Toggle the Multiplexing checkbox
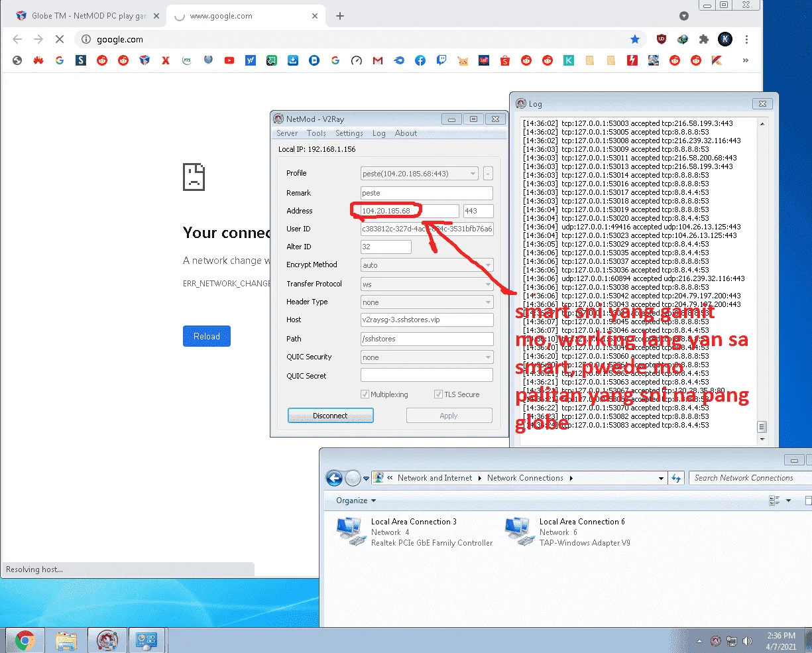Image resolution: width=812 pixels, height=653 pixels. click(x=365, y=394)
